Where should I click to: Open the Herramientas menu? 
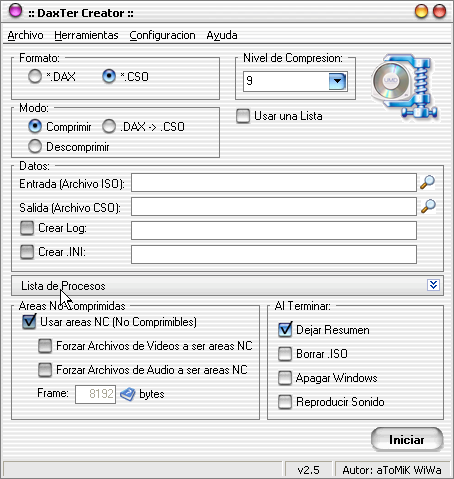tap(86, 35)
